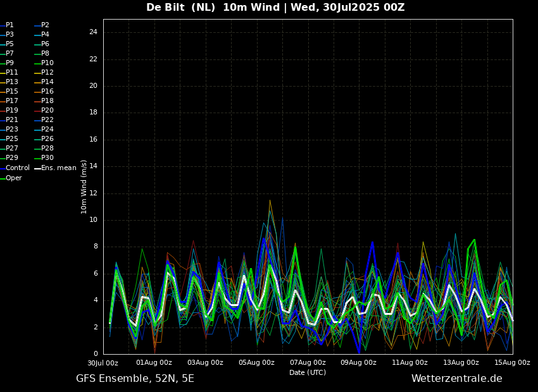
Task: Click the 05Aug 00z date tick label
Action: (256, 363)
